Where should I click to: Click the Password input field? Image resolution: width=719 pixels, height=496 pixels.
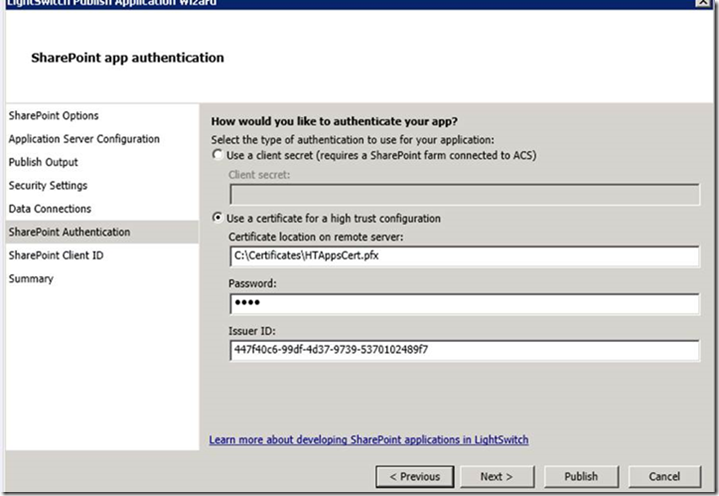[x=465, y=304]
